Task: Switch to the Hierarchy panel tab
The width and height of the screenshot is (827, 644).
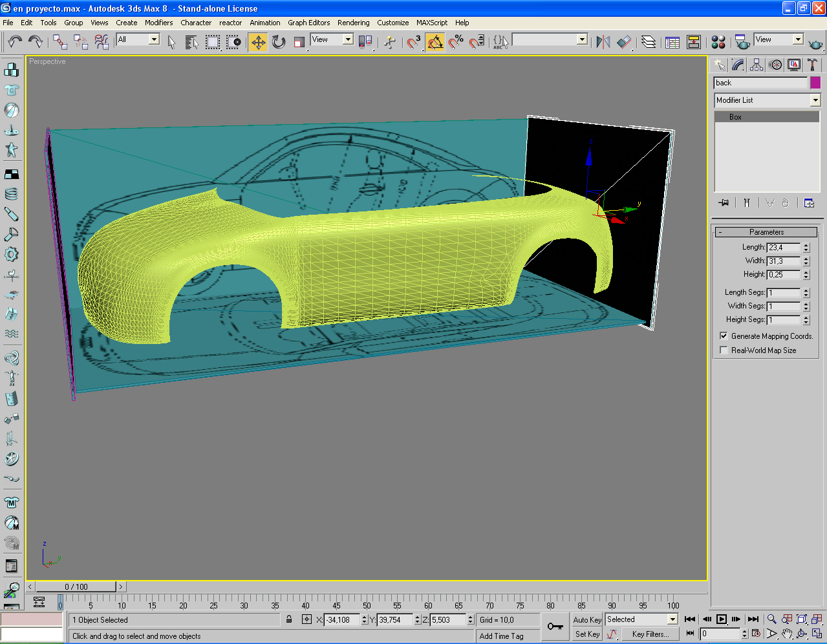Action: coord(757,65)
